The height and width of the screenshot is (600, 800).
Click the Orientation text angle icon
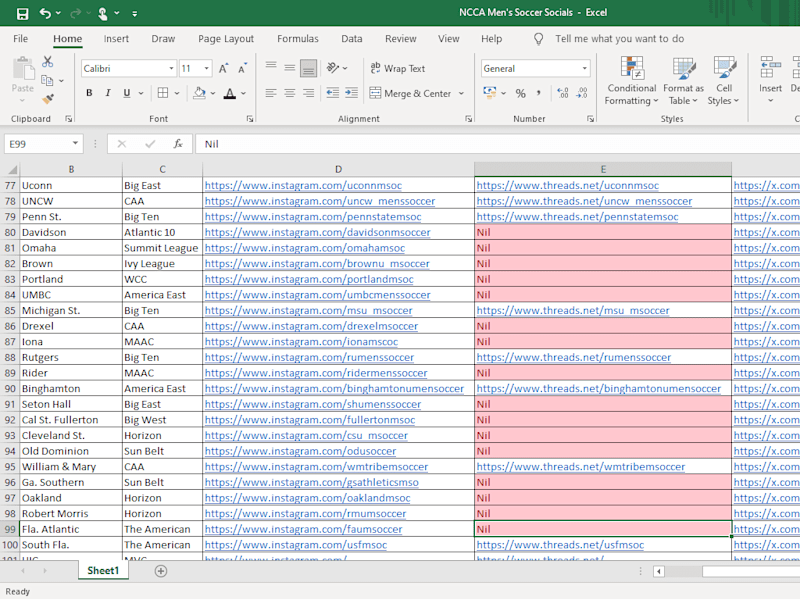pyautogui.click(x=333, y=68)
